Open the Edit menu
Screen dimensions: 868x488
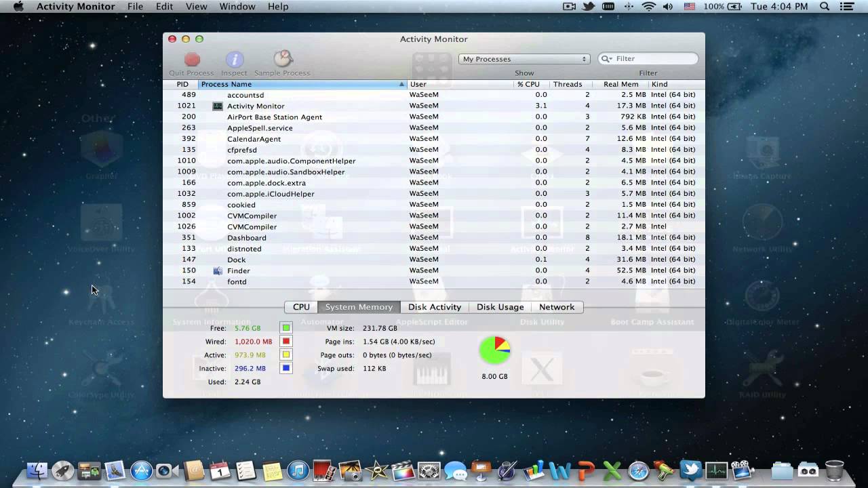click(x=164, y=6)
